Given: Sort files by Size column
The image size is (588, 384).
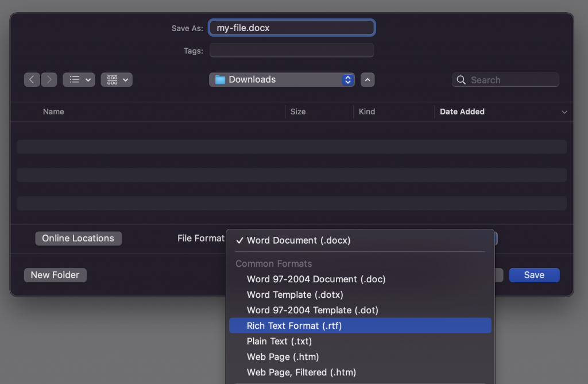Looking at the screenshot, I should point(298,112).
